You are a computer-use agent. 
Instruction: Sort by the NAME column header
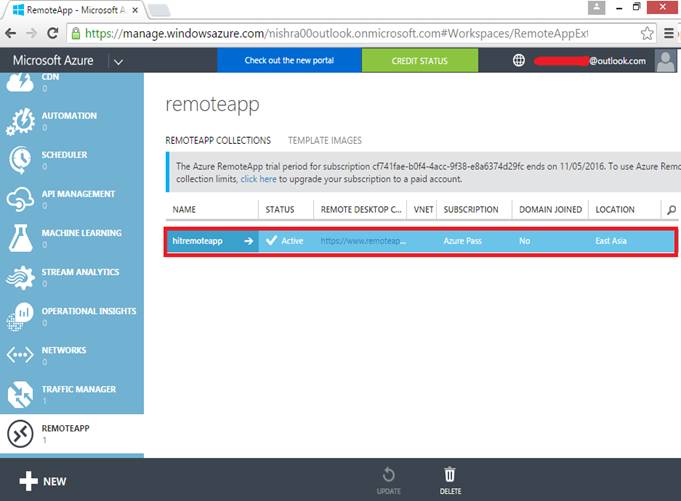coord(184,210)
